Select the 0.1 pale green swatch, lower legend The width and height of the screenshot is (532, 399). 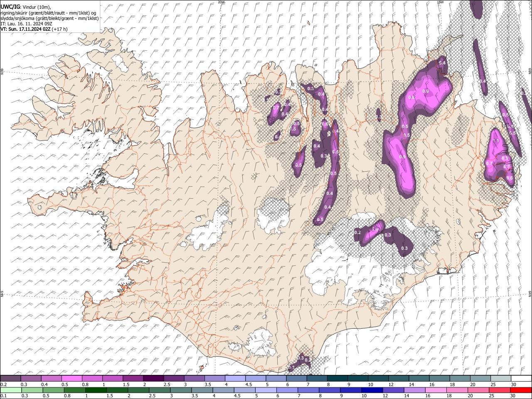coord(10,390)
